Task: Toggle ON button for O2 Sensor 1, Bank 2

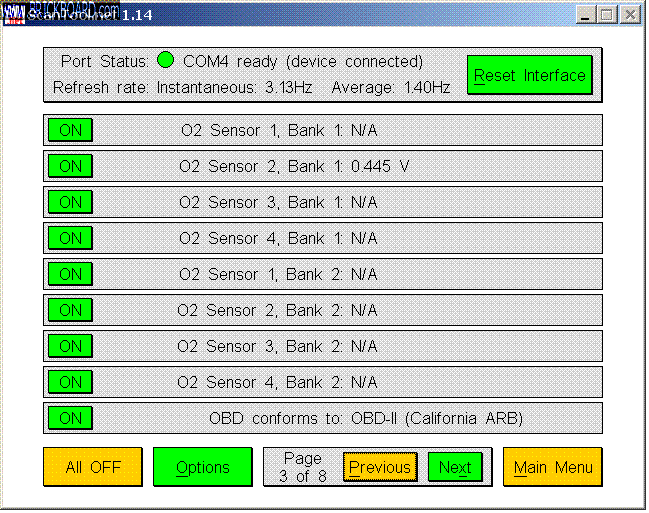Action: point(70,274)
